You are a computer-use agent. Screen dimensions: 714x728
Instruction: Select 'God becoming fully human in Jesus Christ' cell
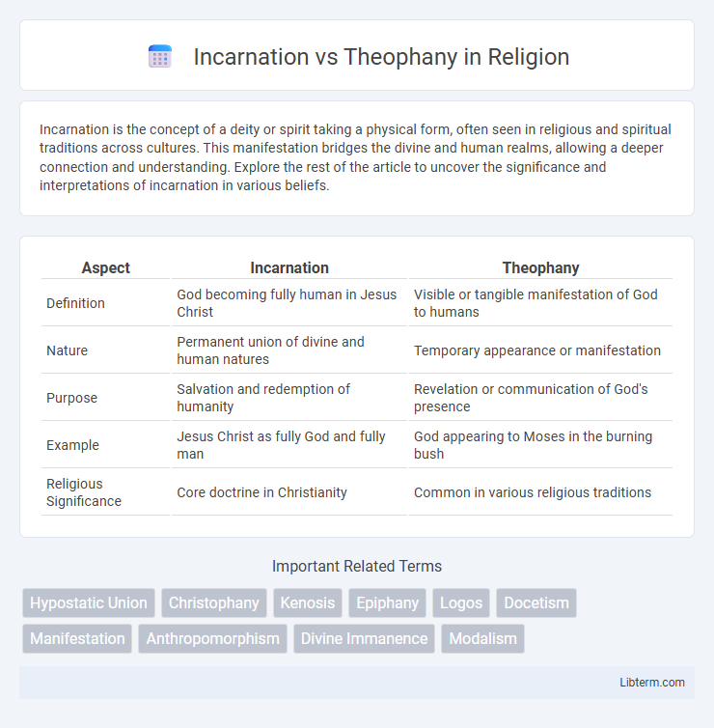289,303
